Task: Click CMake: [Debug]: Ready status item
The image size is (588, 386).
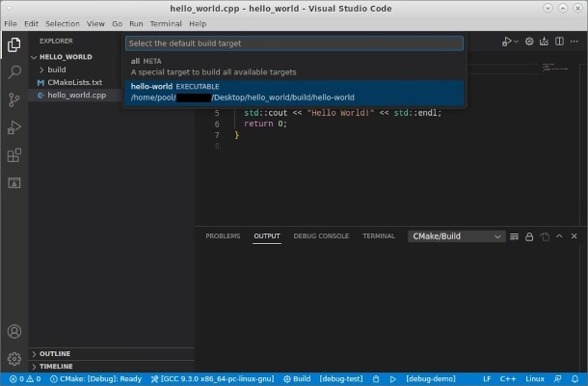Action: [x=96, y=379]
